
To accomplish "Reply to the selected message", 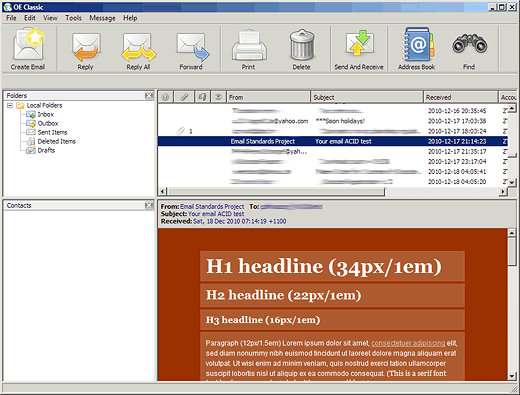I will click(86, 51).
